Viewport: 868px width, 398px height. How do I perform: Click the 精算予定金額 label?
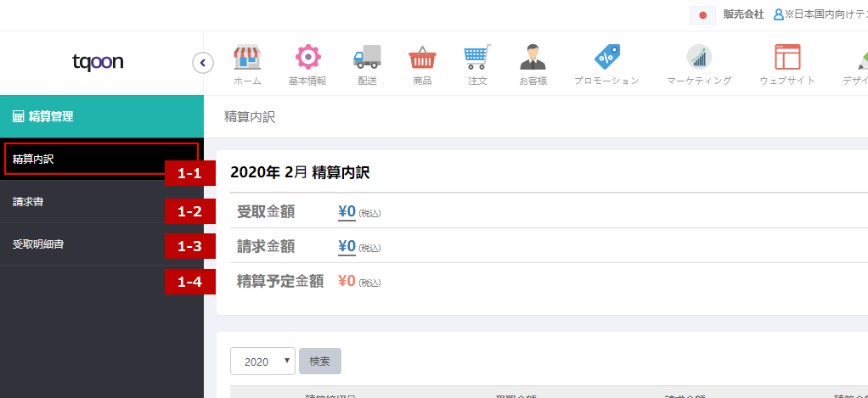280,282
